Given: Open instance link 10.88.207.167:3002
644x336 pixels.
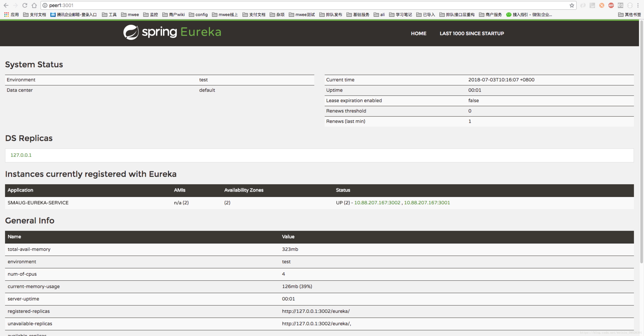Looking at the screenshot, I should pos(377,203).
